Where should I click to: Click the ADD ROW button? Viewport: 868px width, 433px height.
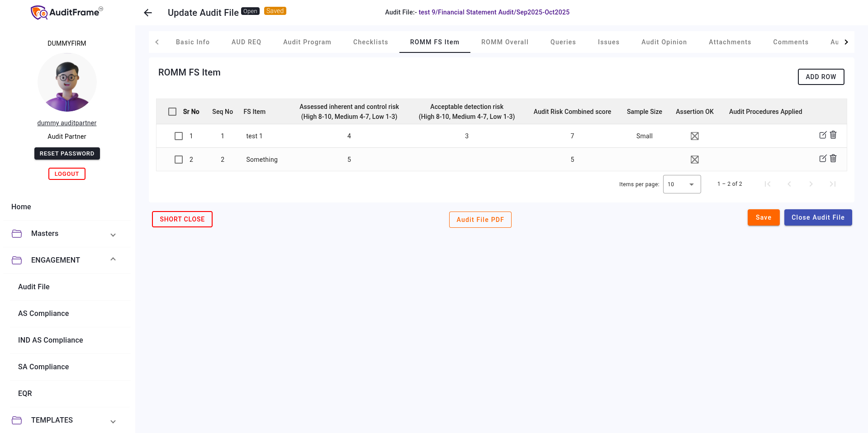point(821,77)
